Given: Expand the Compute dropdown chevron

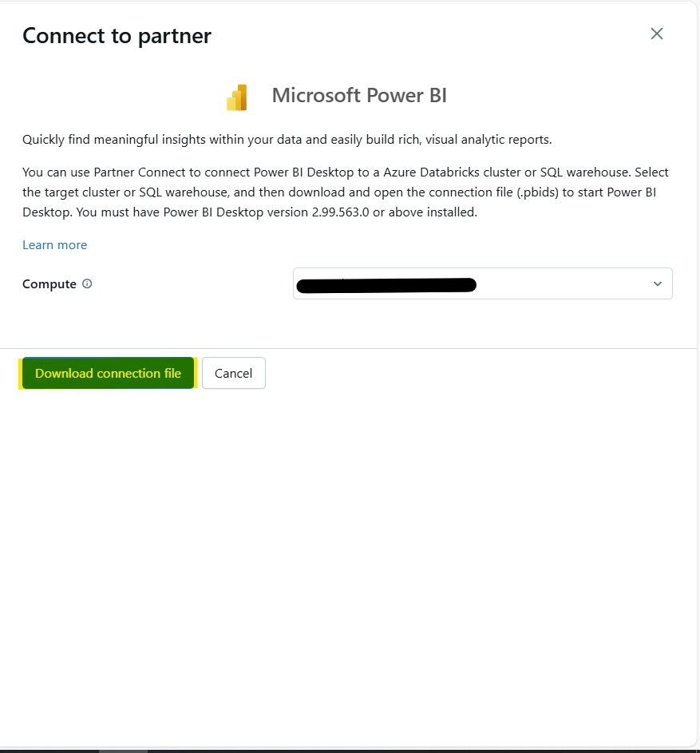Looking at the screenshot, I should 657,283.
